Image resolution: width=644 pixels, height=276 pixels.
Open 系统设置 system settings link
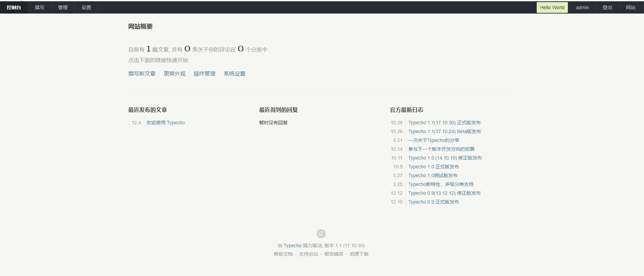(x=235, y=73)
